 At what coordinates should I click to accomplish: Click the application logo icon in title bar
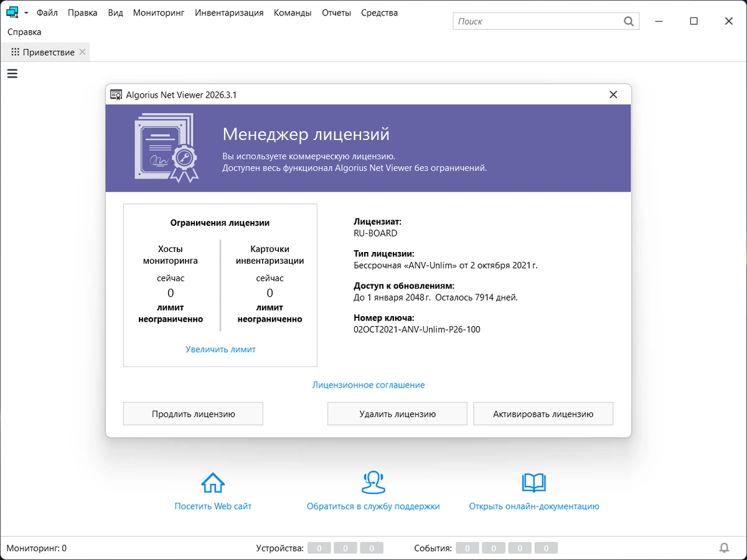(x=12, y=12)
